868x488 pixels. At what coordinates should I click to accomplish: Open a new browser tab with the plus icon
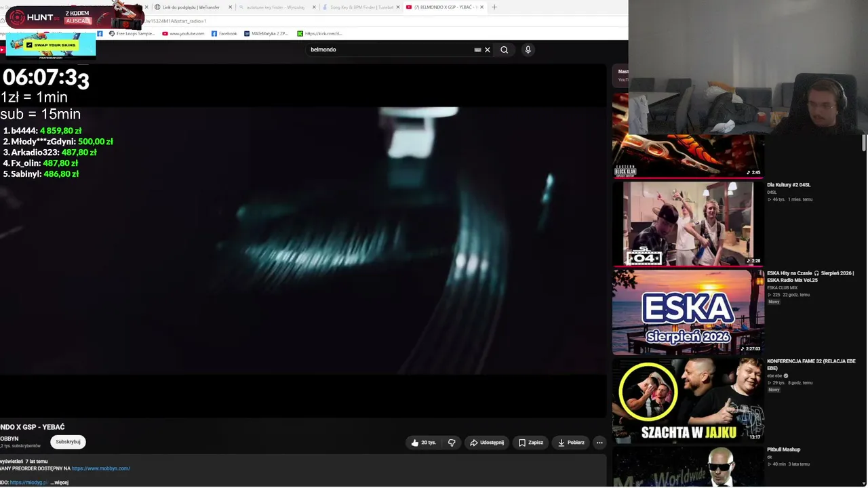494,7
